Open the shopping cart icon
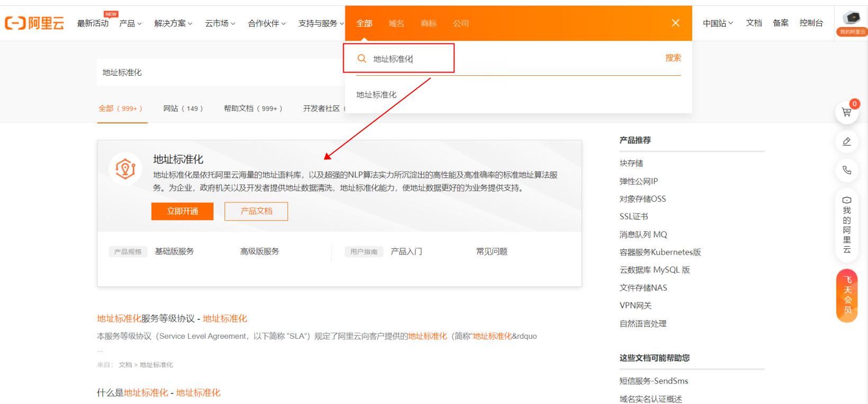 (x=847, y=112)
